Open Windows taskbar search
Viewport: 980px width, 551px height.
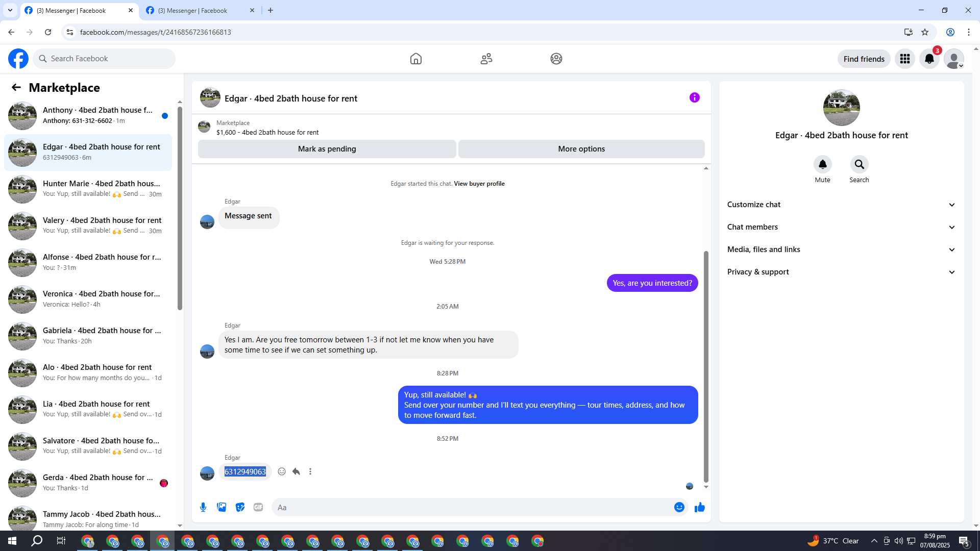37,541
